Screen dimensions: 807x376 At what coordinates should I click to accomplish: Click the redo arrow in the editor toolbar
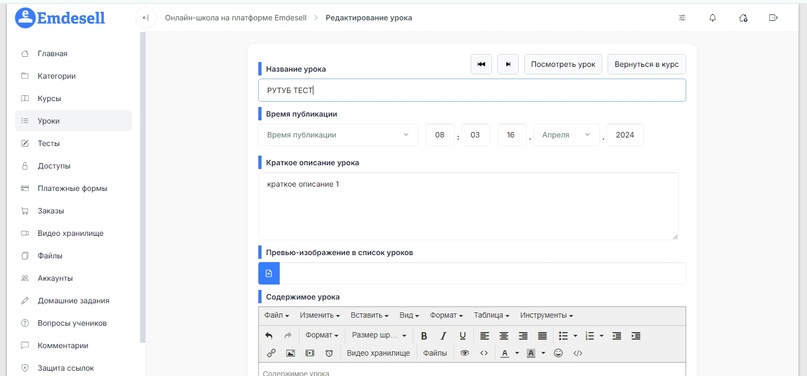(x=288, y=336)
